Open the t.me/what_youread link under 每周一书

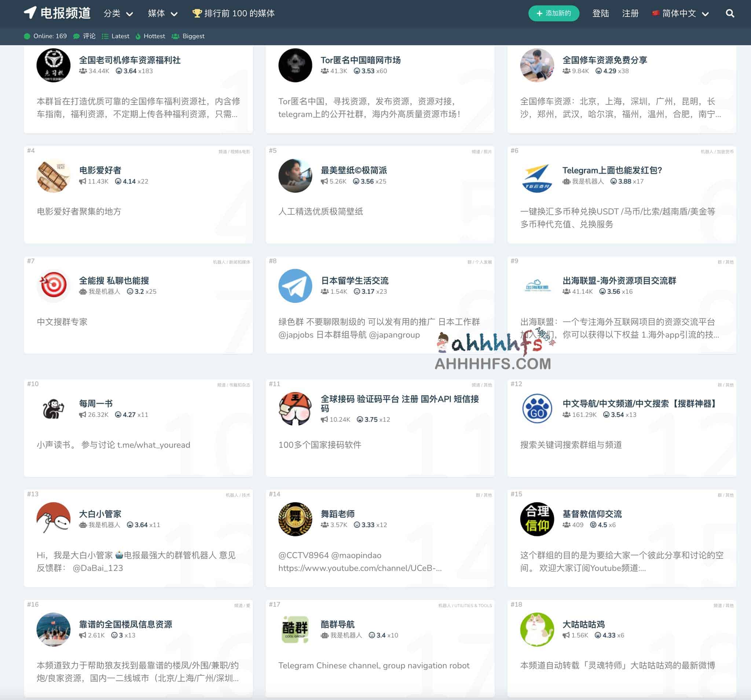pos(154,445)
